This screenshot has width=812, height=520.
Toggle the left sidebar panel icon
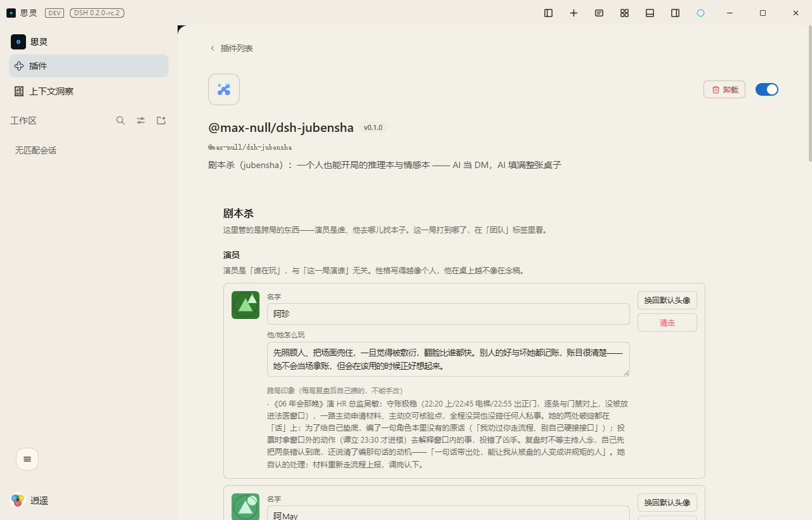(x=549, y=13)
